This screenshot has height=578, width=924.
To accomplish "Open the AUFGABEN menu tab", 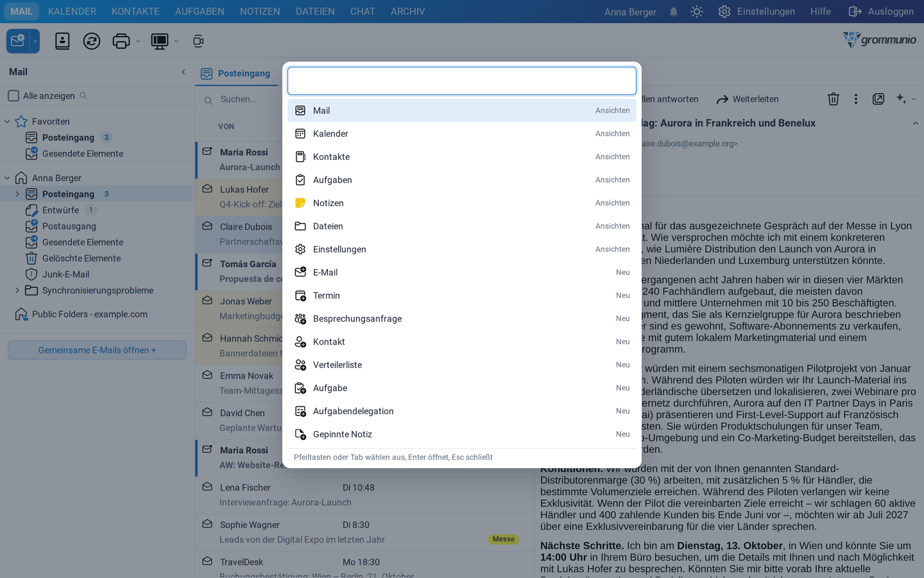I will [x=200, y=12].
